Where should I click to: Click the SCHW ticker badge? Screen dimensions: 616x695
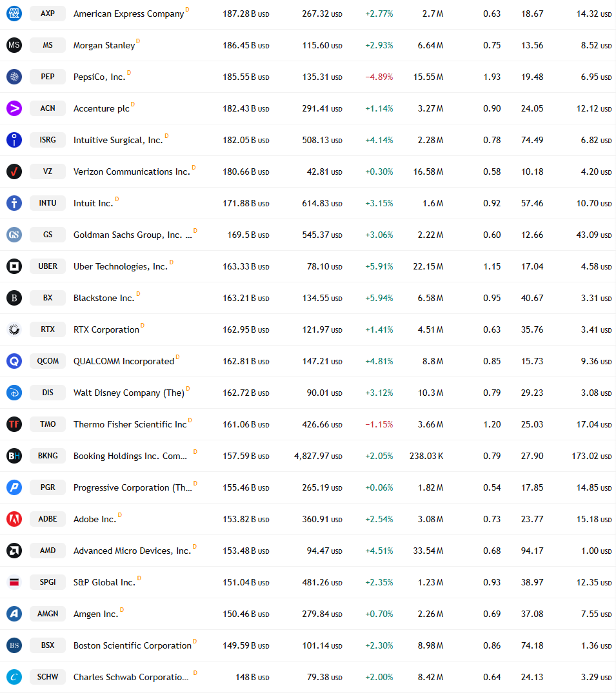(48, 677)
